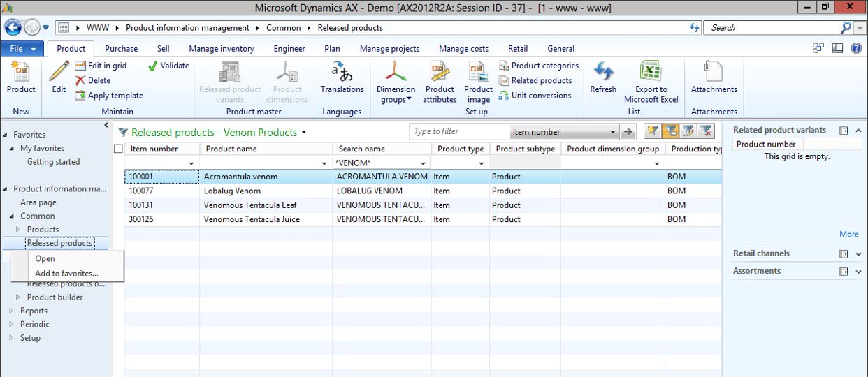Open the Item number filter field dropdown
This screenshot has width=868, height=377.
[x=612, y=132]
